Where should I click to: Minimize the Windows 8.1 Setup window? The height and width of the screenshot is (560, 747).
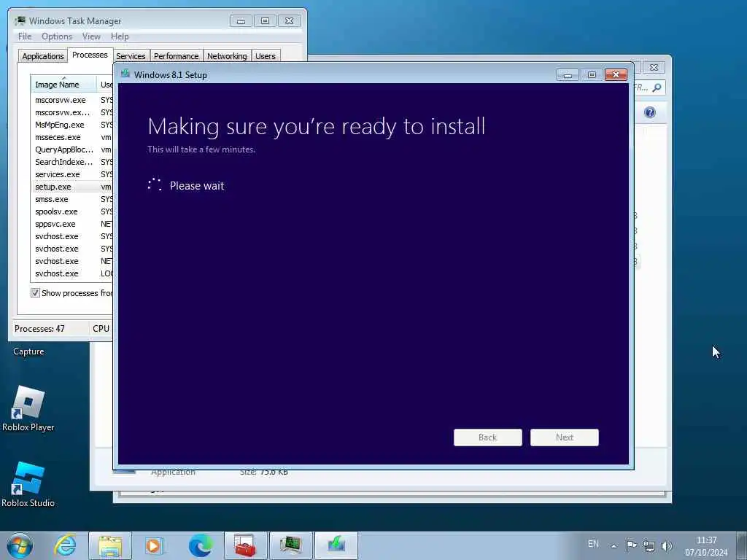pos(568,75)
